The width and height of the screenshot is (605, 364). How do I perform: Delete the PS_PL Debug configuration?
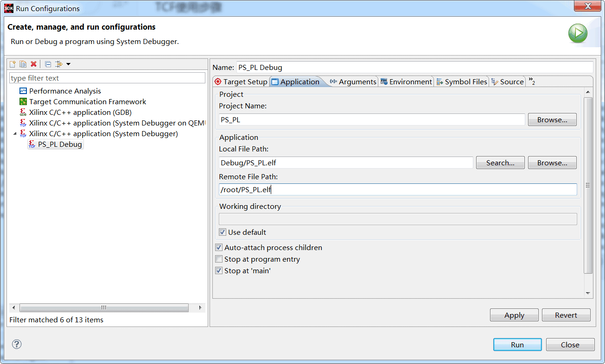[x=33, y=64]
